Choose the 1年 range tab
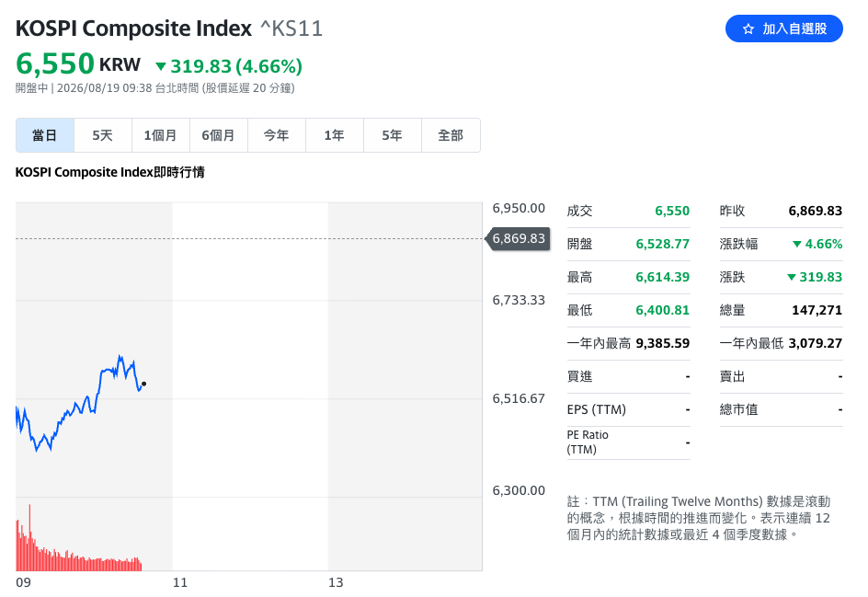868x597 pixels. [335, 135]
